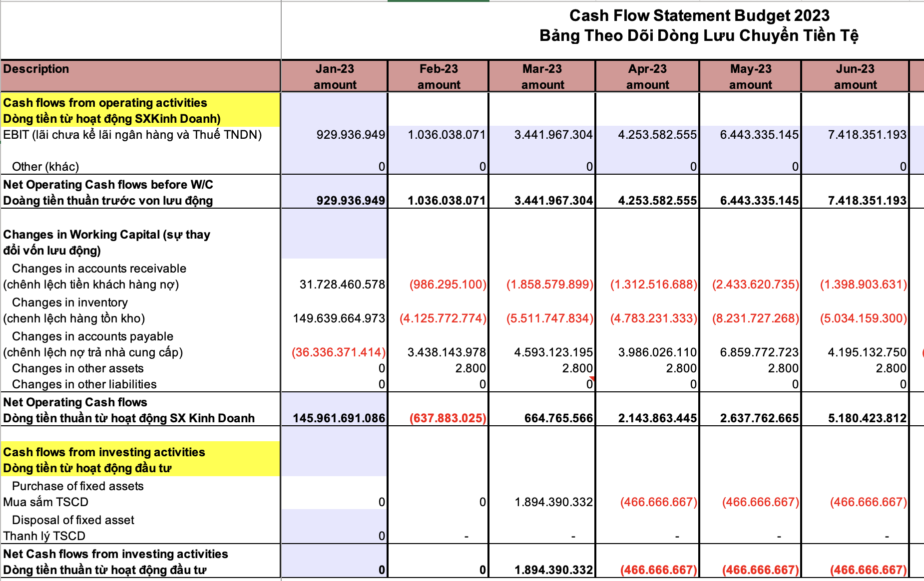Select receivable value (2.433.620.735)
The image size is (924, 581).
(756, 285)
